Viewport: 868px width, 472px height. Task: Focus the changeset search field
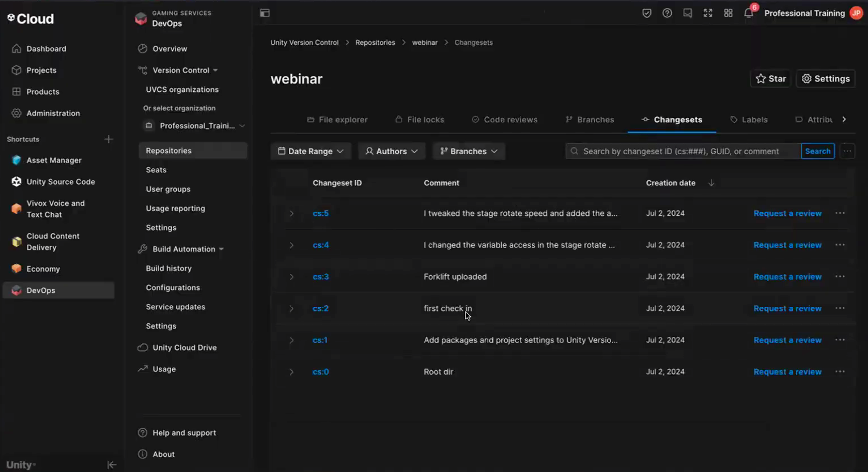coord(683,151)
